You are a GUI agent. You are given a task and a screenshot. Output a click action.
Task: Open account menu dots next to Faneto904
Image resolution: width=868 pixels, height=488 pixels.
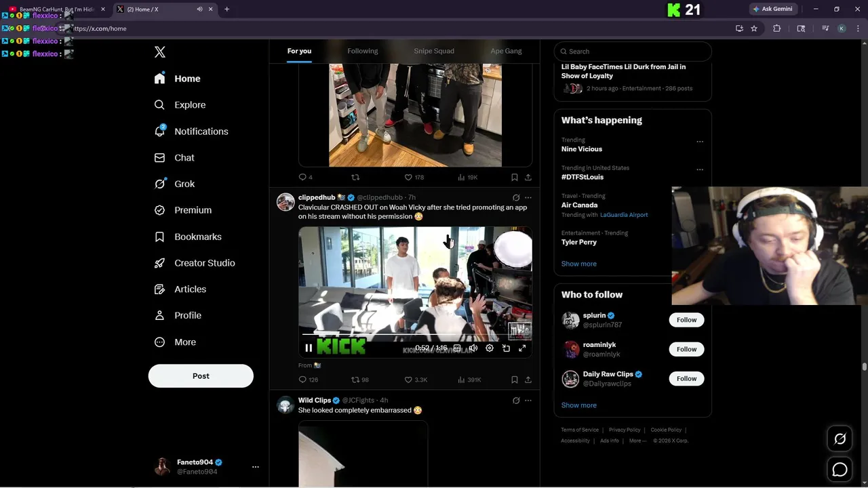tap(256, 467)
